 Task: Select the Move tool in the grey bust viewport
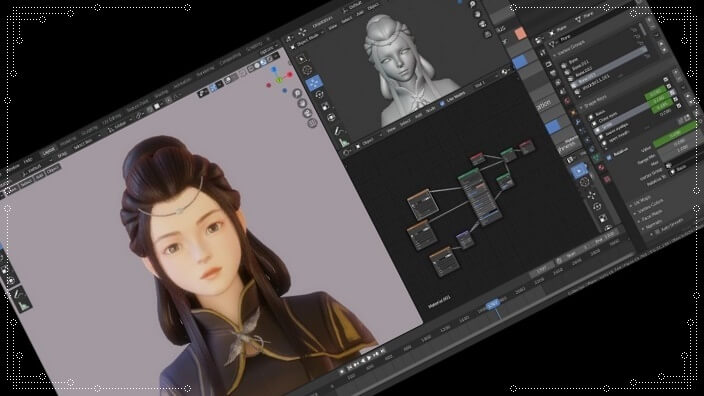(313, 83)
